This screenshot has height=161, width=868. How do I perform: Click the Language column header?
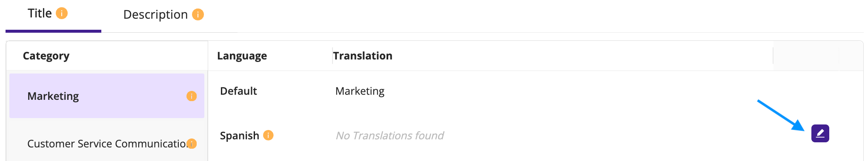[x=242, y=56]
